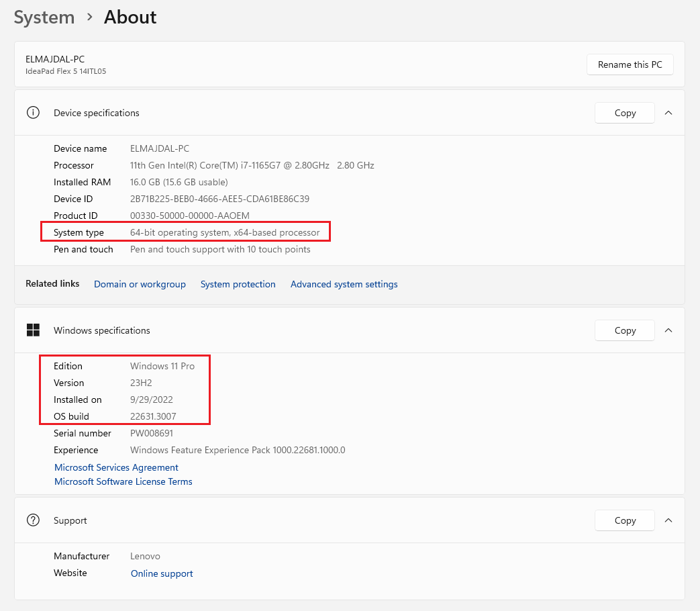Open System protection settings
Image resolution: width=700 pixels, height=611 pixels.
[238, 284]
